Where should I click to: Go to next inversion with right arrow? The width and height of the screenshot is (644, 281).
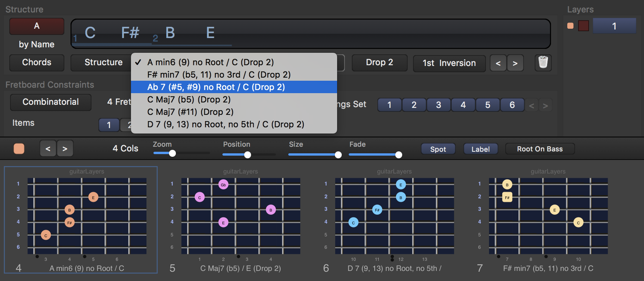515,63
